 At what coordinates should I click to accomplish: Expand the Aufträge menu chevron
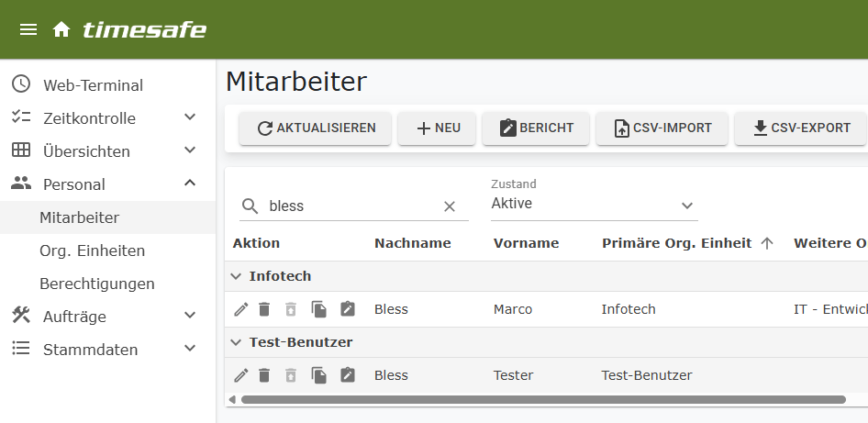(x=190, y=316)
